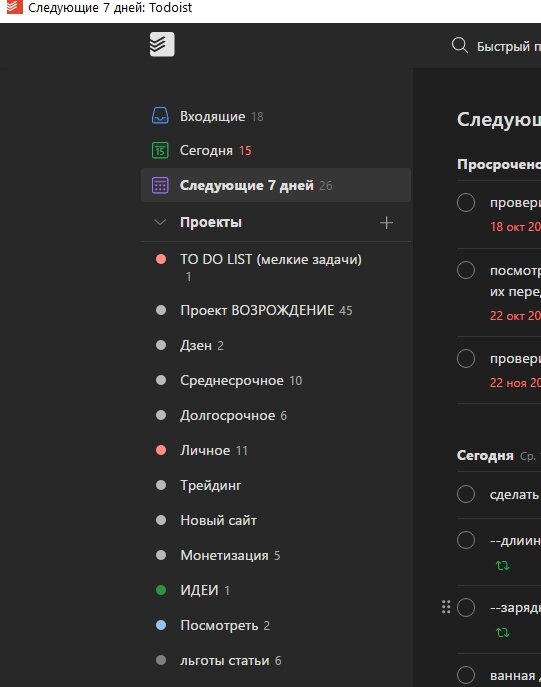
Task: Open TO DO LIST (мелкие задачи) project
Action: click(276, 267)
